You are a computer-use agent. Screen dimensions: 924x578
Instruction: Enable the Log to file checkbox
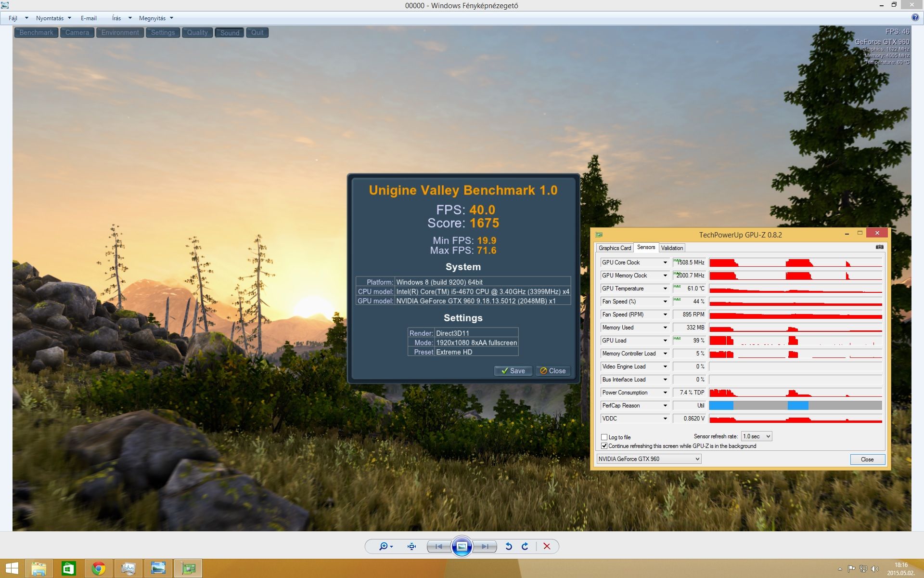click(x=604, y=437)
